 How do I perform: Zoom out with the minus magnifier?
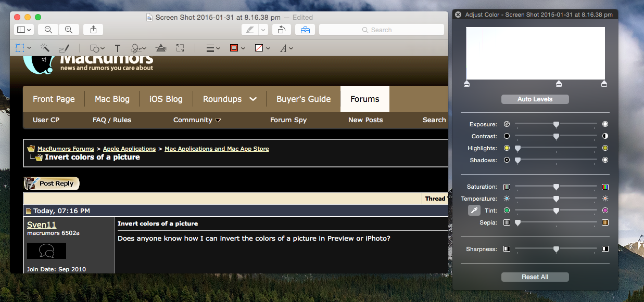[48, 30]
